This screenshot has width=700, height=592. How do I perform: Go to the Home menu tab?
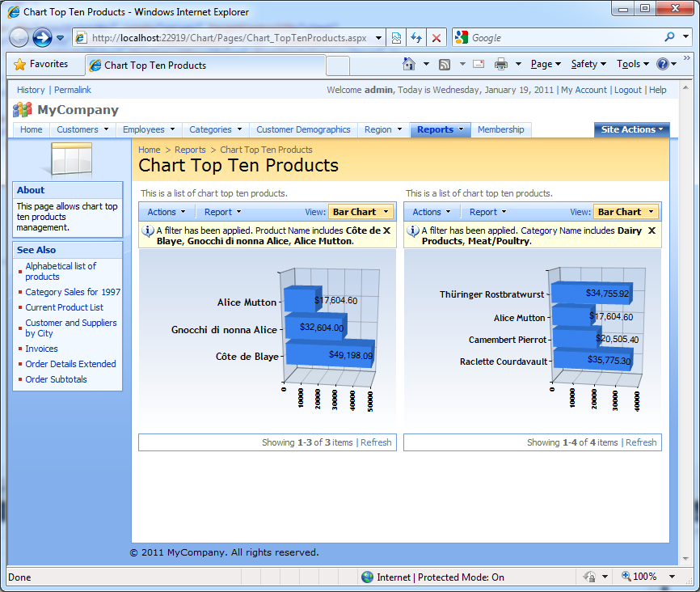[x=32, y=129]
